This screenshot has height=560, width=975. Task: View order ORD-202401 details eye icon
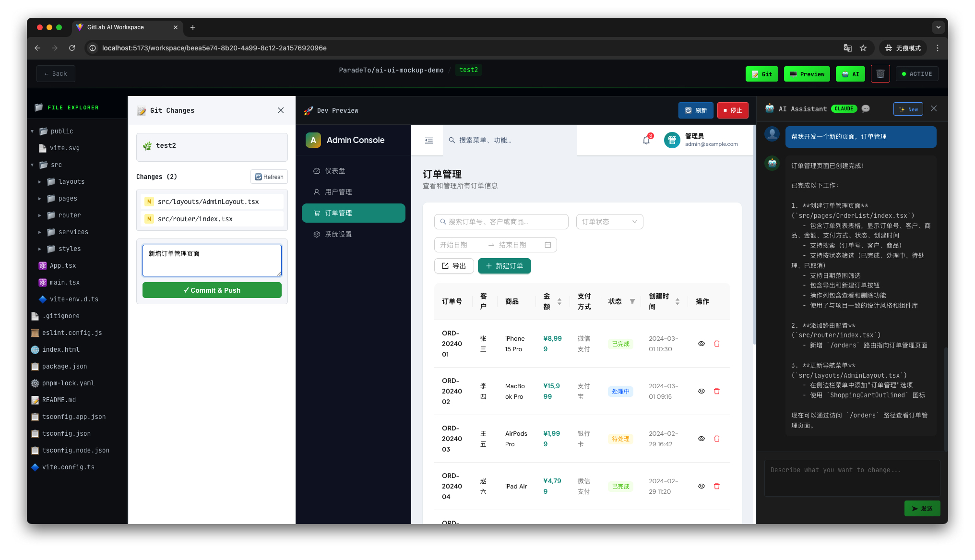[701, 344]
